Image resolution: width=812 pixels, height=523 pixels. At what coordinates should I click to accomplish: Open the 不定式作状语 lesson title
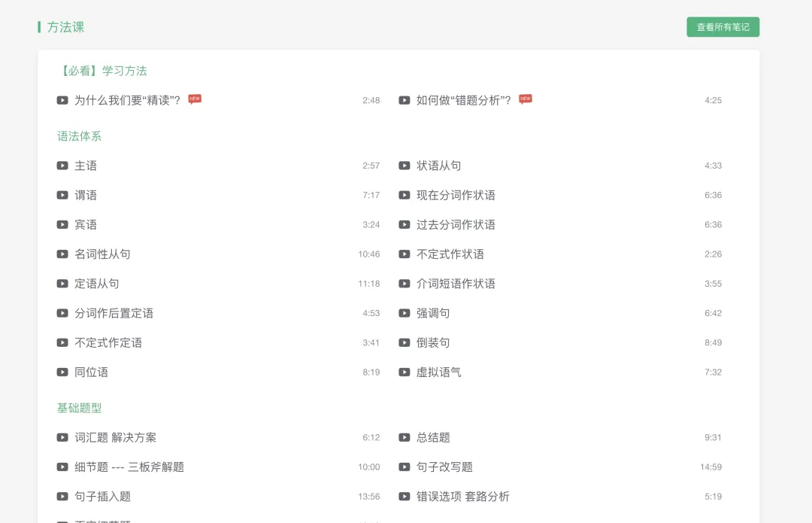450,254
